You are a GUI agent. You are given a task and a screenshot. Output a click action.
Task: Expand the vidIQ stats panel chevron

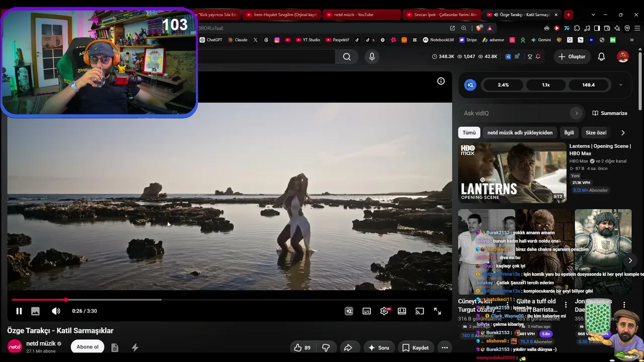pos(620,85)
